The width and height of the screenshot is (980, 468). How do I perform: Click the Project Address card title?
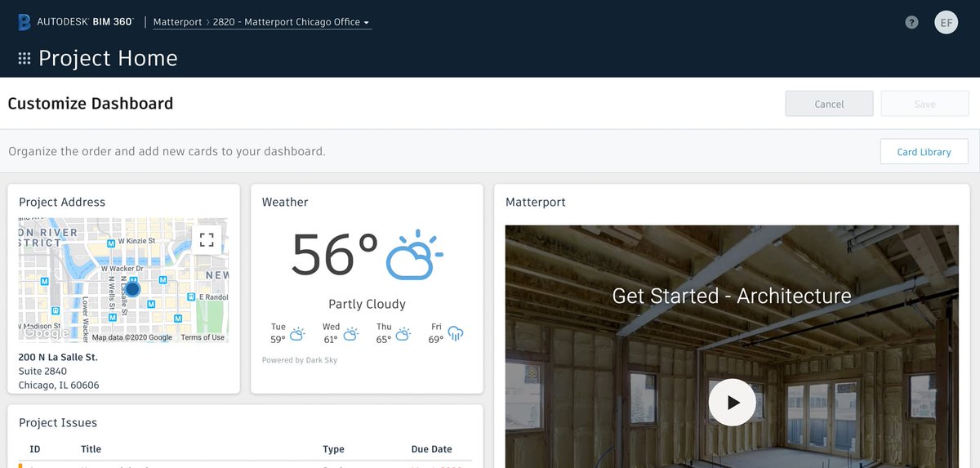62,202
